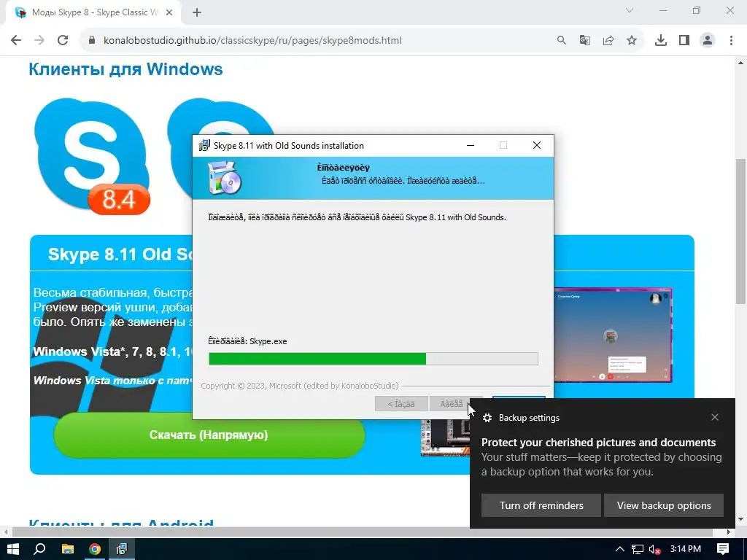Go forward in Chrome browser
747x560 pixels.
point(39,41)
